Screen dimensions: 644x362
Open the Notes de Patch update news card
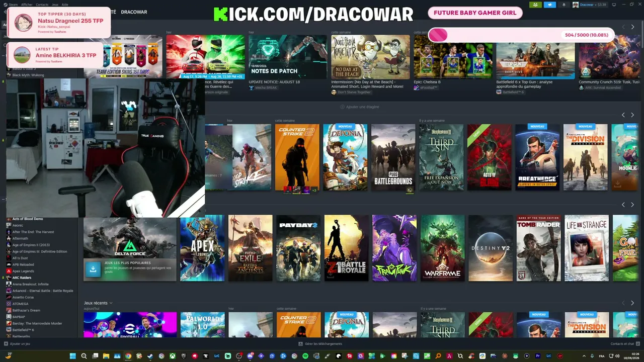tap(288, 63)
